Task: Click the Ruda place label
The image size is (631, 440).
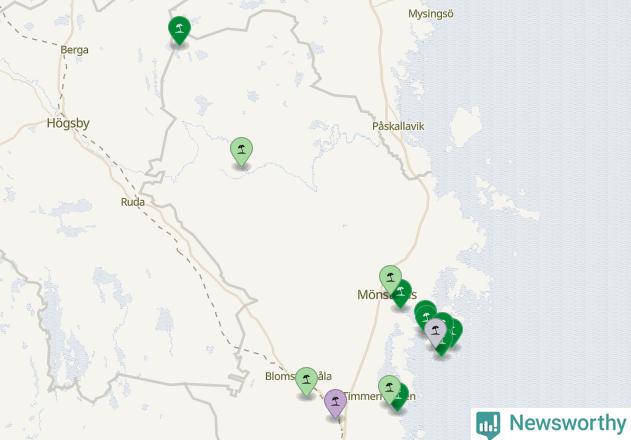Action: 133,202
